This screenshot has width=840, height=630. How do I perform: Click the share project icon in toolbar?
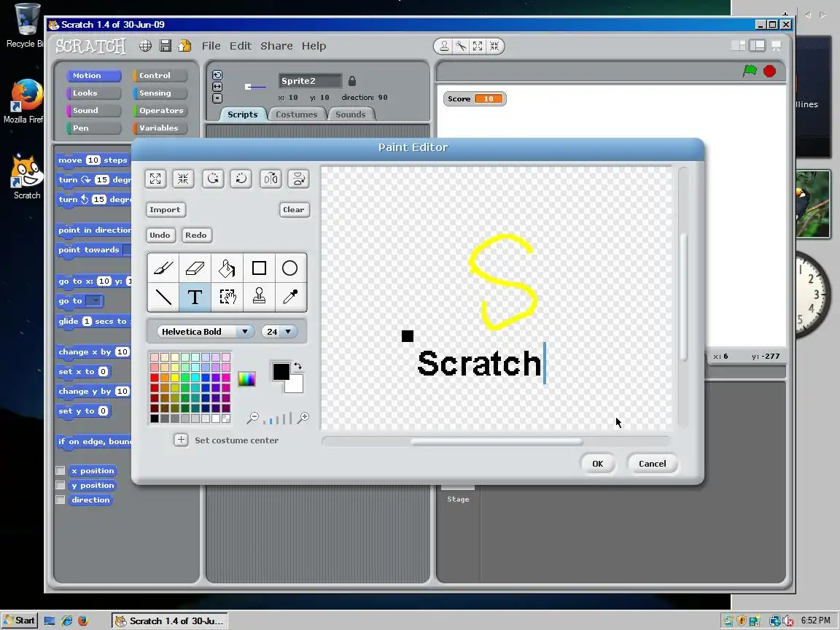184,46
